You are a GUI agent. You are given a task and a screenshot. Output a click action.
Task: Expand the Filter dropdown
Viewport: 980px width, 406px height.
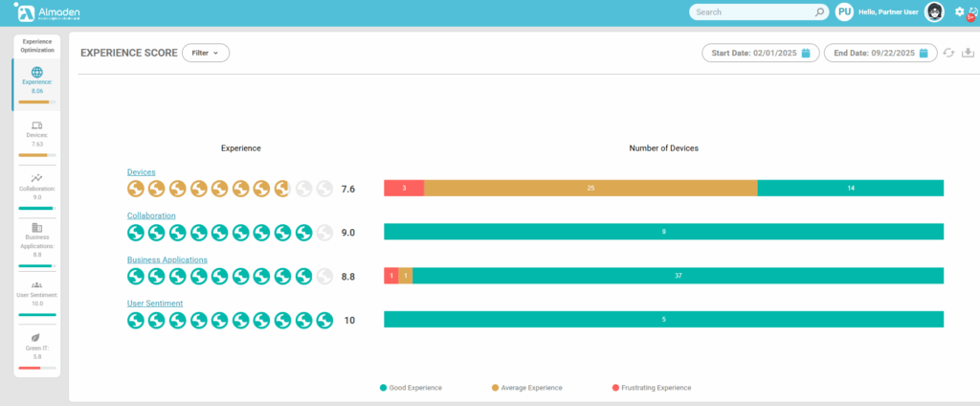click(x=206, y=53)
